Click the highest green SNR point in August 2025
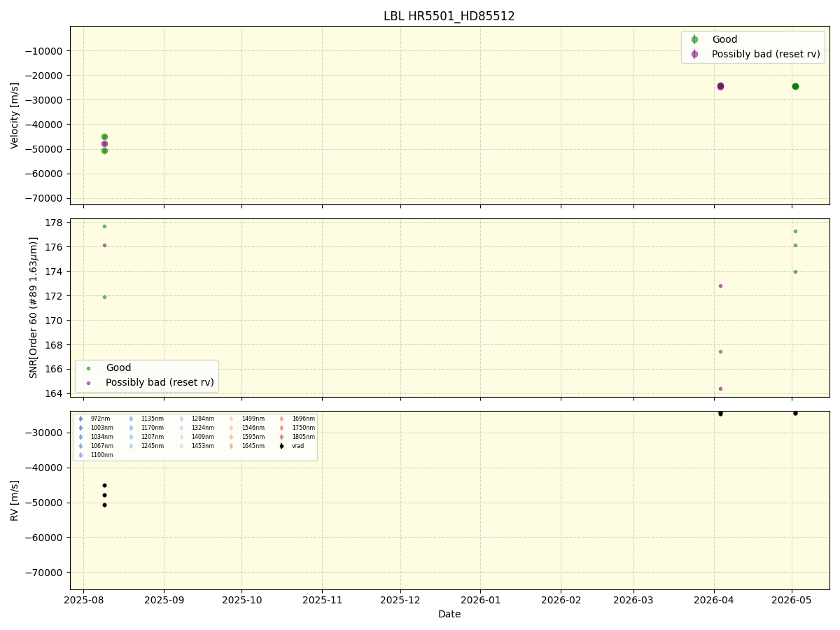This screenshot has height=630, width=840. (104, 226)
